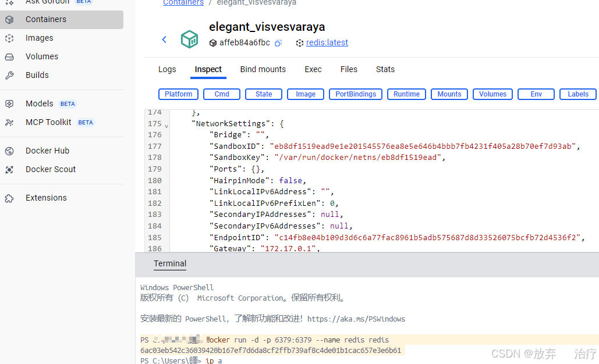Open Docker Scout page
This screenshot has height=364, width=599.
(51, 169)
